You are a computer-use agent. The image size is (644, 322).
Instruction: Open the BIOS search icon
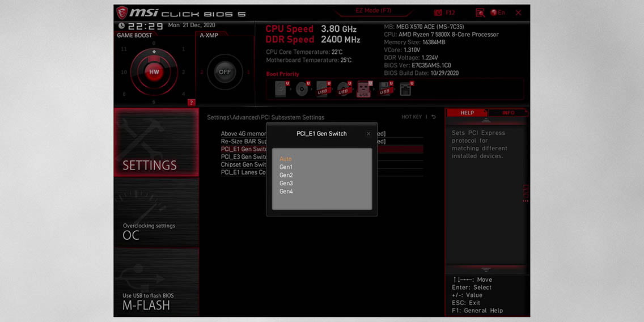coord(480,12)
